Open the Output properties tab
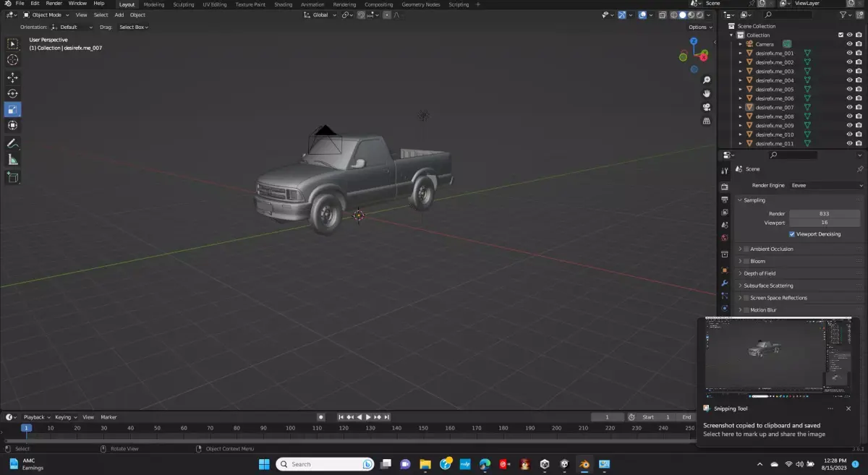 pos(725,200)
